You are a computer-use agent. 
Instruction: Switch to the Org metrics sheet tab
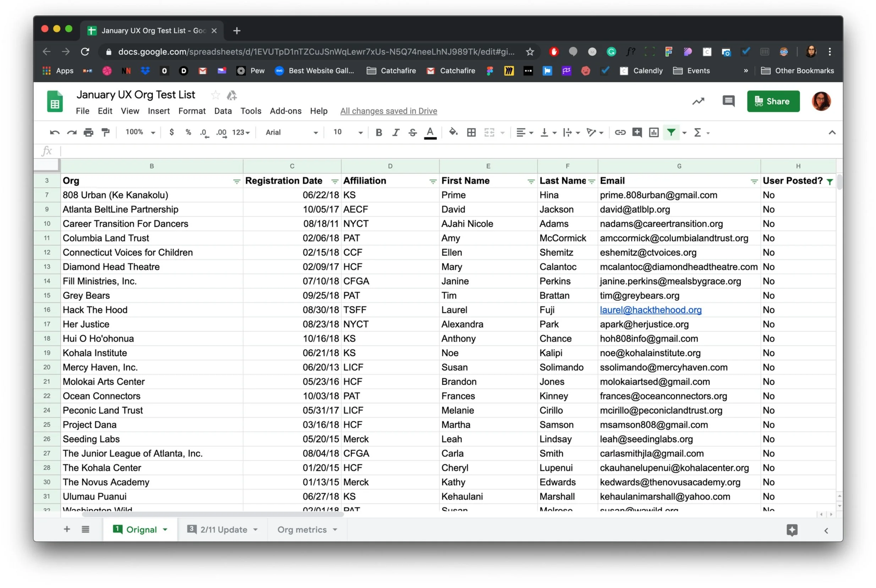302,529
